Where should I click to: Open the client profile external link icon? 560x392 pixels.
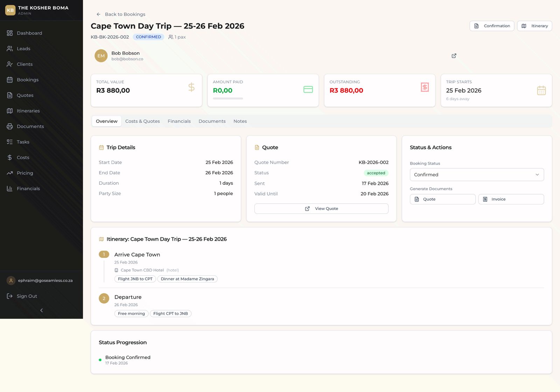(454, 56)
